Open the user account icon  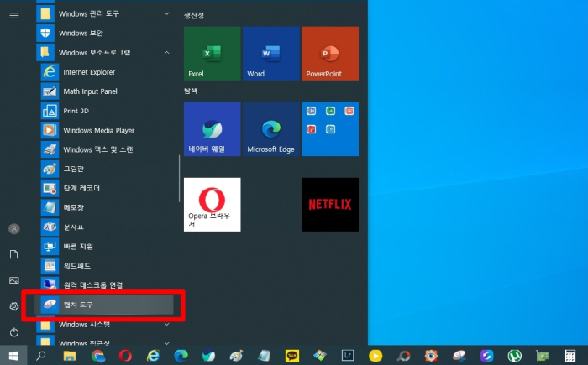(x=14, y=228)
